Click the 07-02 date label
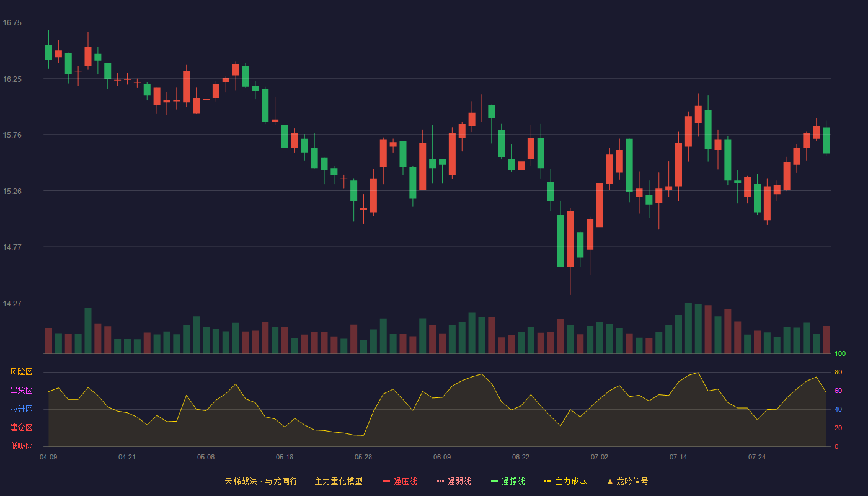 (600, 457)
